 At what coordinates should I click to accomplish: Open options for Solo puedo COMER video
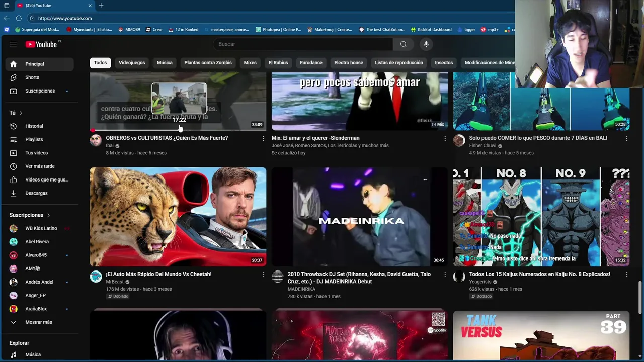(626, 138)
